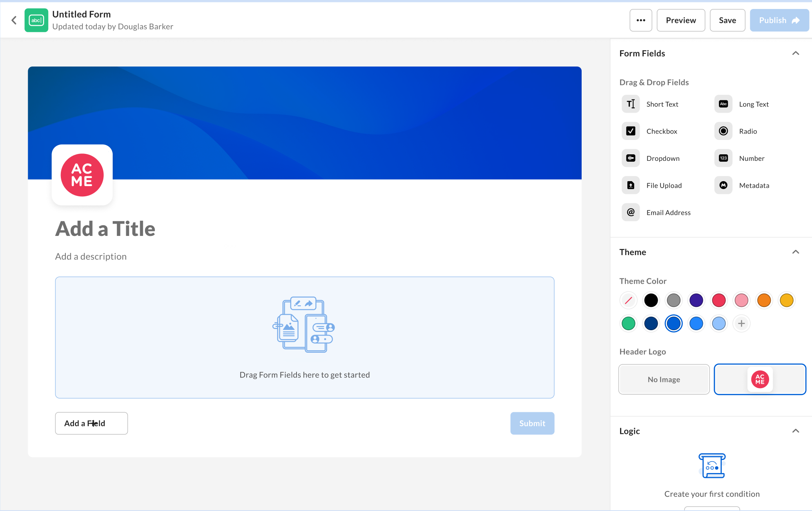
Task: Collapse the Logic section
Action: click(795, 431)
